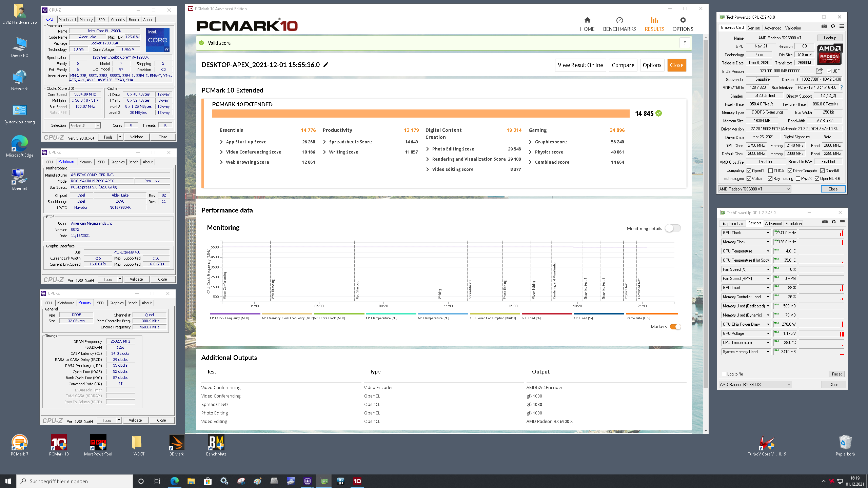Open Graphics tab in CPU-Z Memory window
Screen dimensions: 868x488
116,303
